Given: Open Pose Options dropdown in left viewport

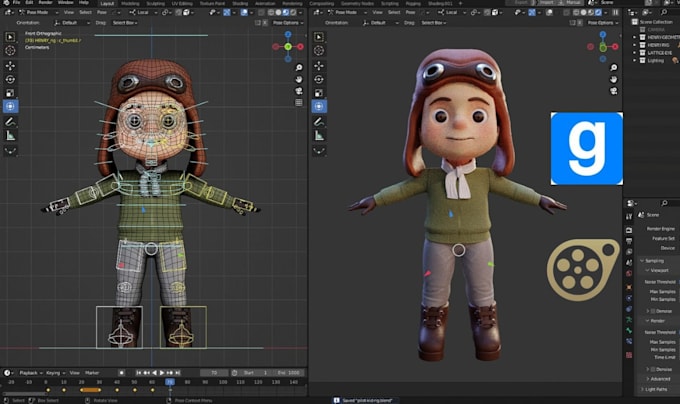Looking at the screenshot, I should pos(288,23).
